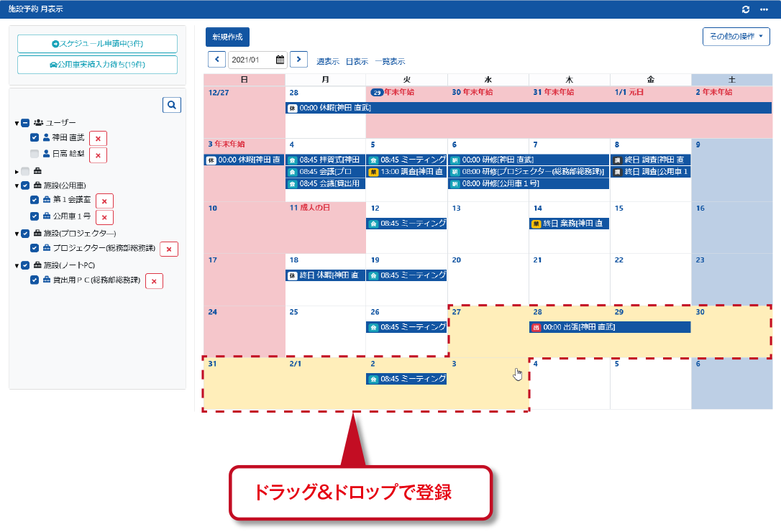Viewport: 781px width, 532px height.
Task: Uncheck the 第1会議室 facility checkbox
Action: tap(35, 201)
